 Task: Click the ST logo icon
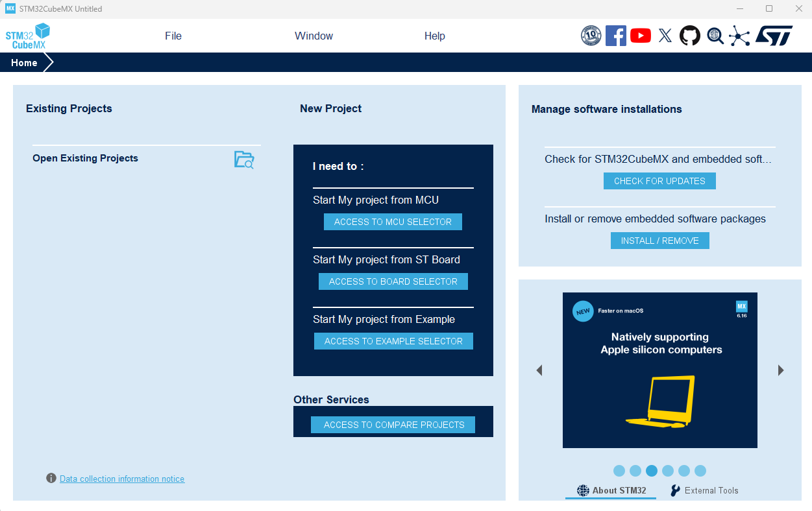tap(774, 36)
